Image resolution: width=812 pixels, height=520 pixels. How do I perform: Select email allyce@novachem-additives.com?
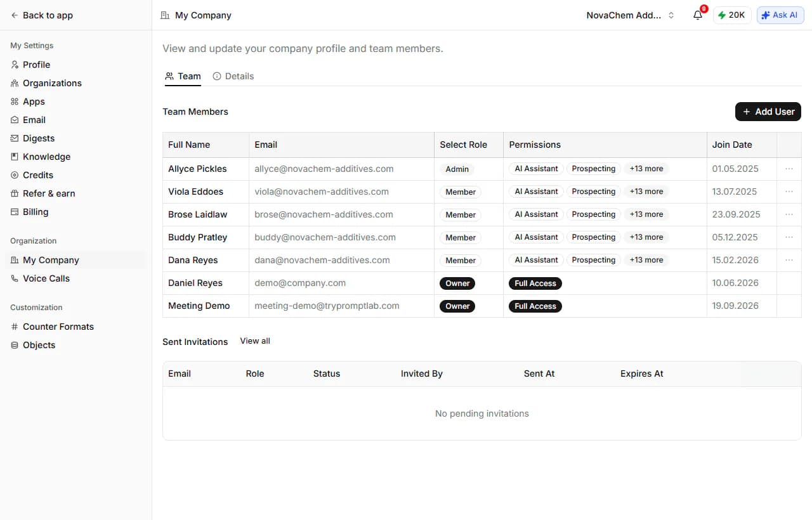click(x=324, y=169)
